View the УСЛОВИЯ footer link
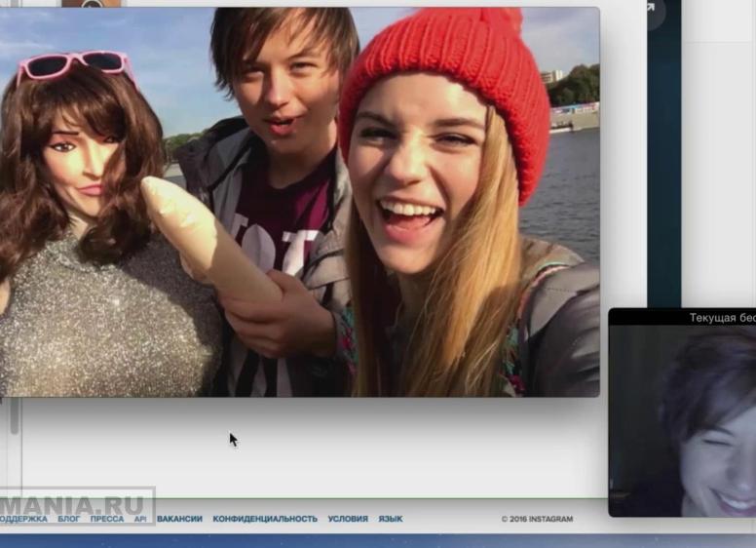The height and width of the screenshot is (548, 756). click(x=348, y=519)
